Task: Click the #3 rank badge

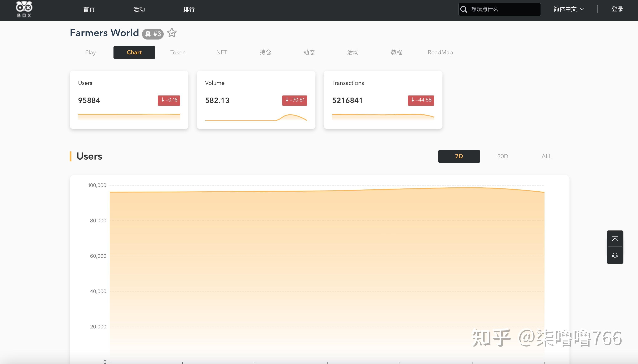Action: point(153,34)
